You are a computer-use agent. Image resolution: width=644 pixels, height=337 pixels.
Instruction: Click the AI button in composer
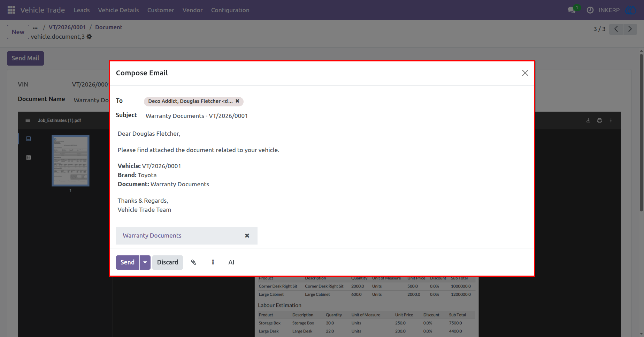(231, 262)
